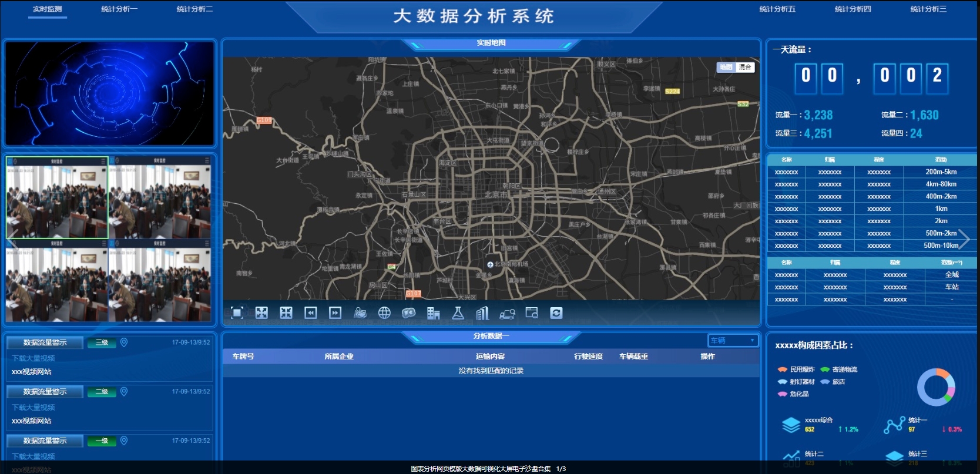The width and height of the screenshot is (980, 474).
Task: Click the overlapping region shapes map icon
Action: [409, 313]
